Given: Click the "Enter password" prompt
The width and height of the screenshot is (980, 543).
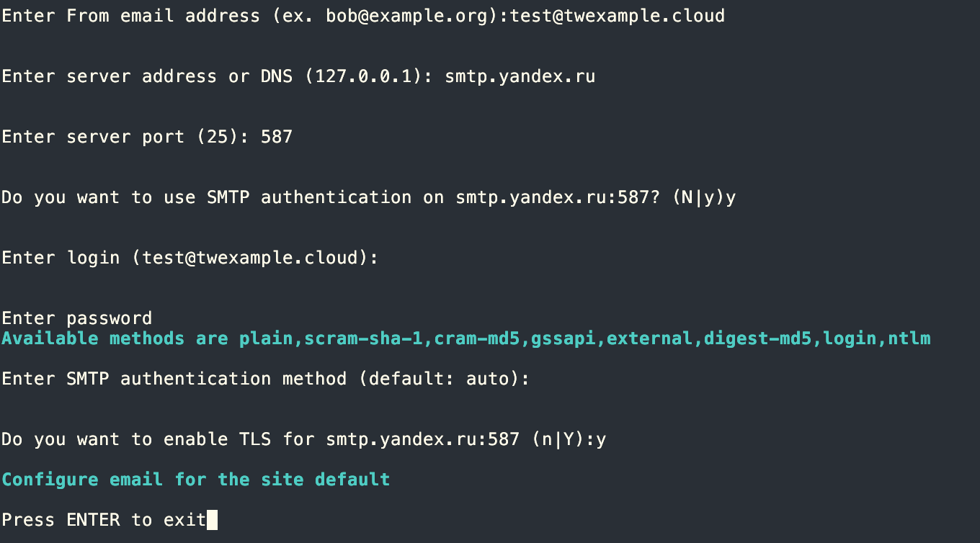Looking at the screenshot, I should tap(77, 318).
